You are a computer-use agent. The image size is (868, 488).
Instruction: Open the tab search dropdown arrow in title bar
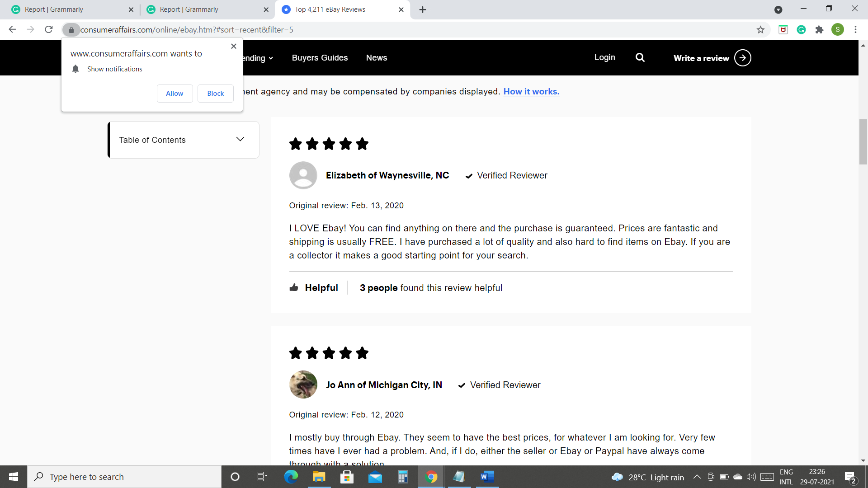[778, 9]
